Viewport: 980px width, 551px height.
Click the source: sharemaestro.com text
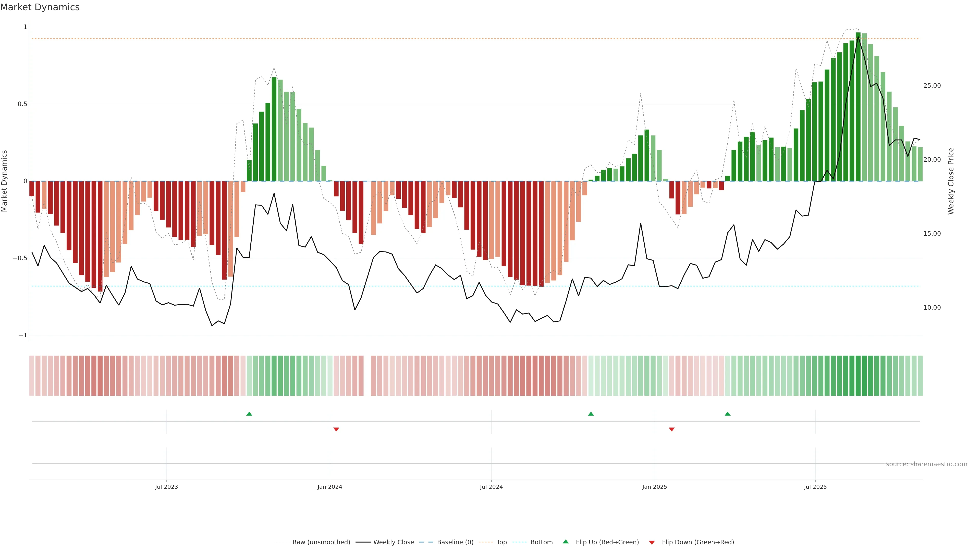click(926, 464)
